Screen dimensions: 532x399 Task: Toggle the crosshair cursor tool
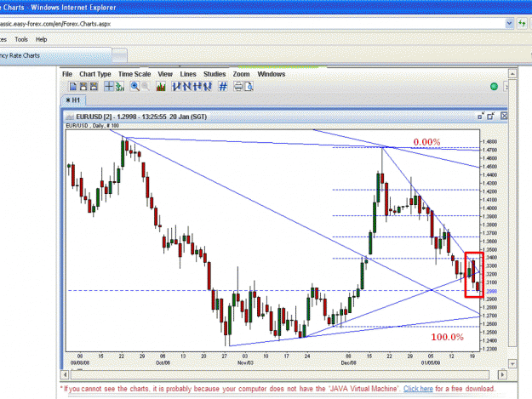(109, 87)
